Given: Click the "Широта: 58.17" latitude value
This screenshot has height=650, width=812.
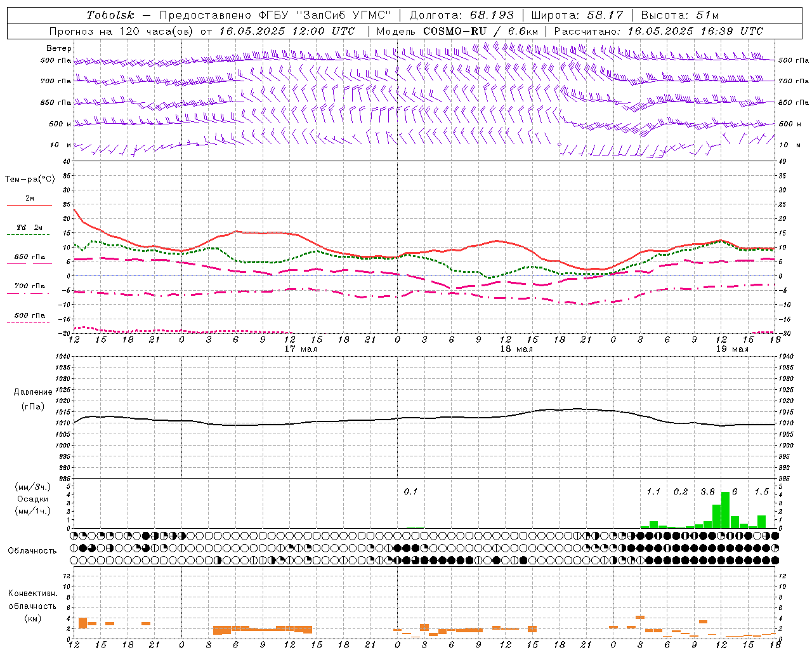Looking at the screenshot, I should (577, 15).
